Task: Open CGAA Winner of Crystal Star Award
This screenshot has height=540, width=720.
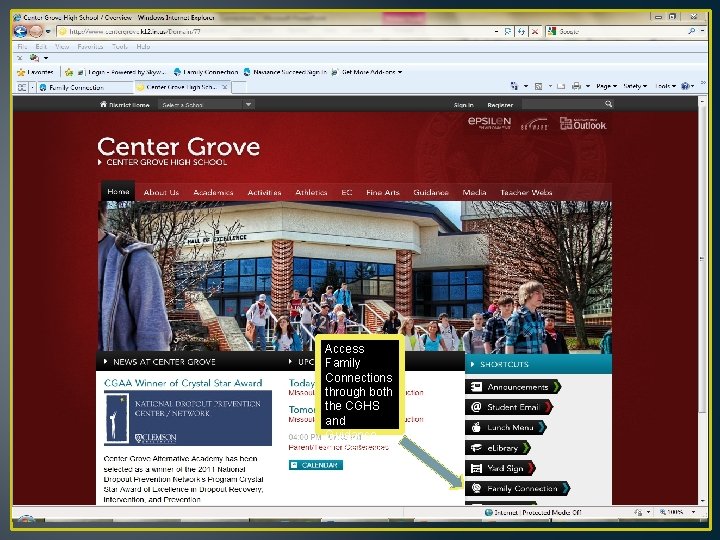Action: [x=183, y=383]
